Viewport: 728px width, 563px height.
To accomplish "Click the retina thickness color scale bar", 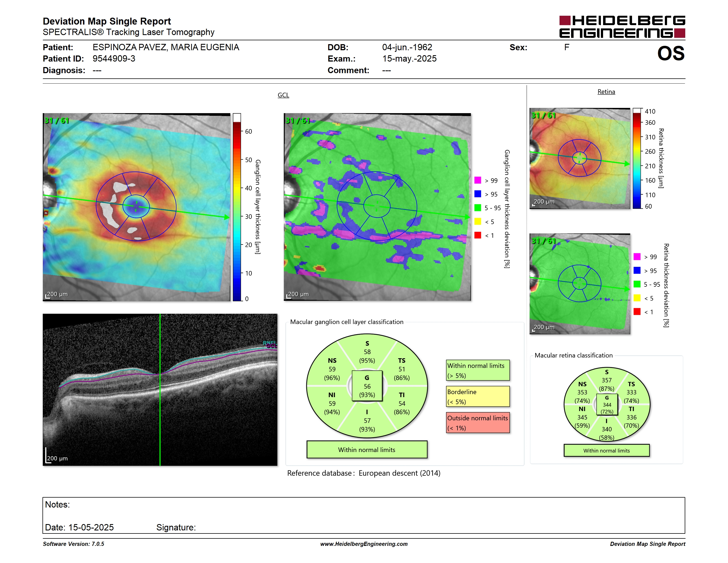I will pos(637,158).
